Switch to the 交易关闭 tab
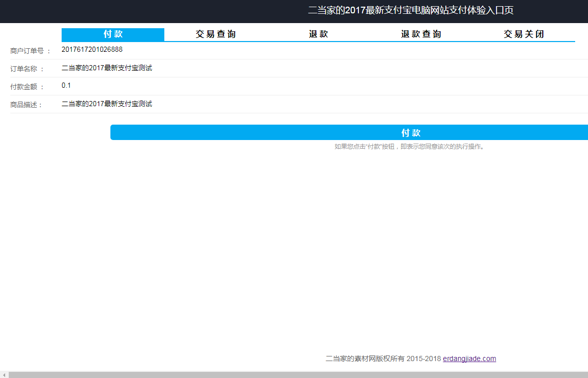Viewport: 588px width, 378px height. pyautogui.click(x=524, y=34)
